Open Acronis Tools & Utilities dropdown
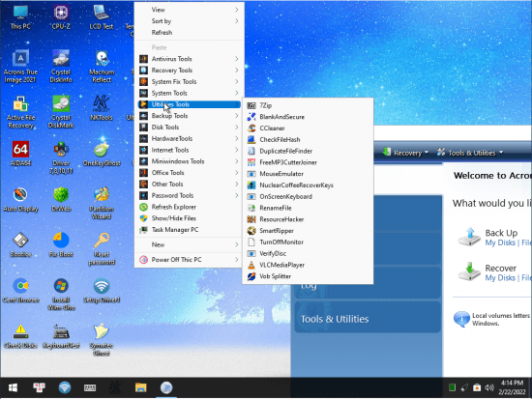Viewport: 532px width, 399px height. click(469, 153)
